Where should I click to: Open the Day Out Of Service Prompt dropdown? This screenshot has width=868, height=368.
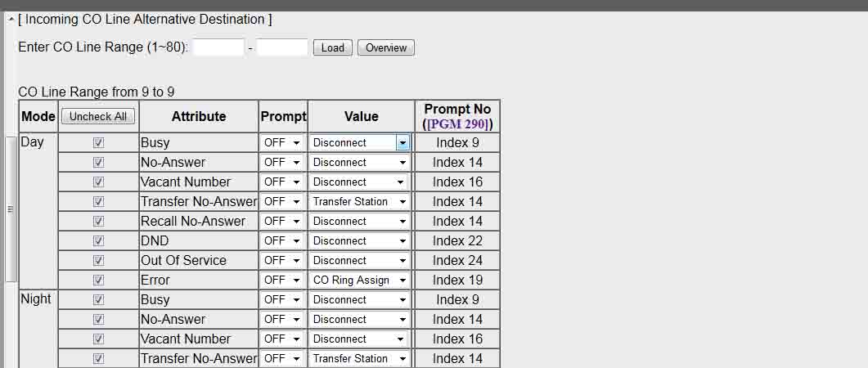coord(282,260)
